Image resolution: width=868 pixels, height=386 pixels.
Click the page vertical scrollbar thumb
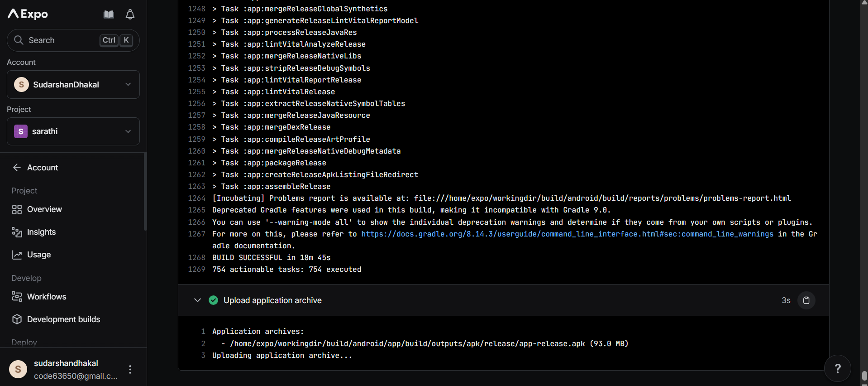click(x=864, y=376)
